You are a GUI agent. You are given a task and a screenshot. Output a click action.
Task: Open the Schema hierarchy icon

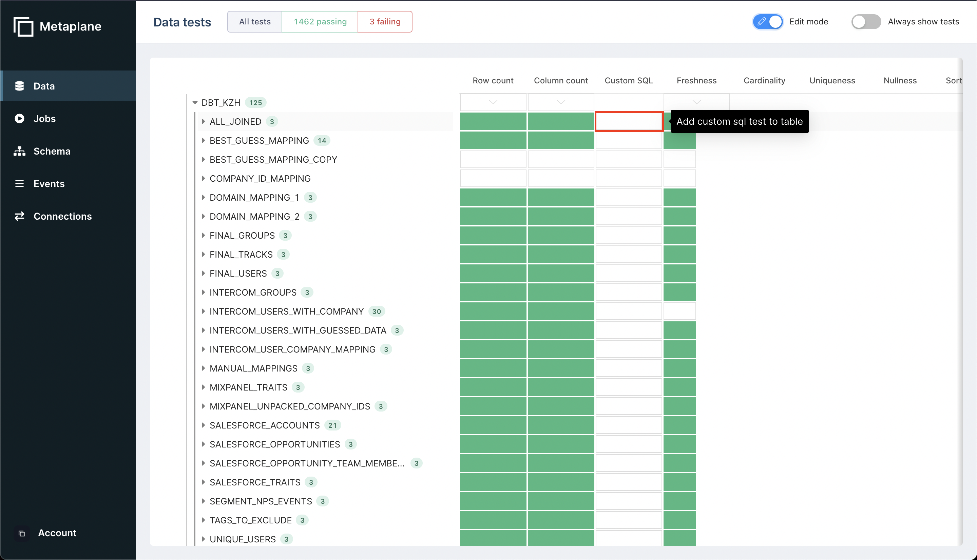[19, 151]
